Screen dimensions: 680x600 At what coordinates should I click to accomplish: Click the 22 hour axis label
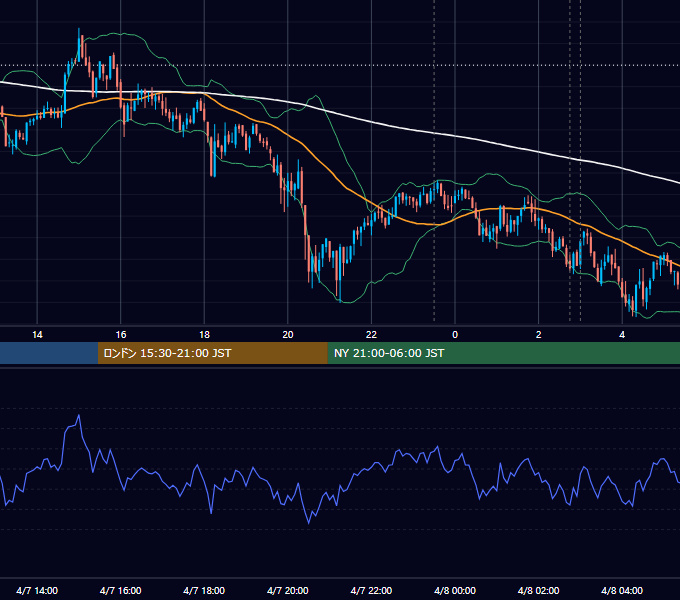coord(371,335)
